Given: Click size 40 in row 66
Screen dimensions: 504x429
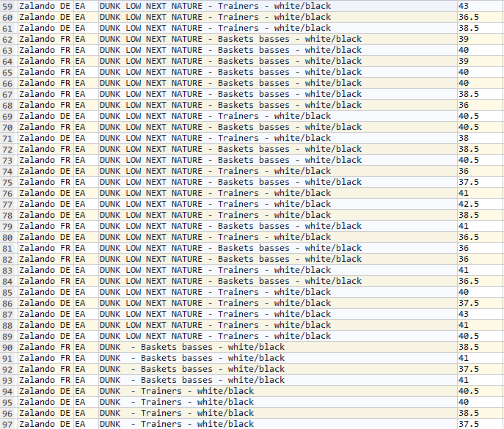Looking at the screenshot, I should (x=481, y=83).
